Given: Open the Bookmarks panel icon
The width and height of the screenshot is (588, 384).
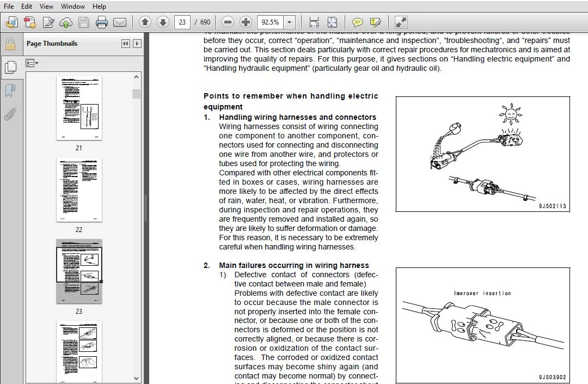Looking at the screenshot, I should [10, 90].
